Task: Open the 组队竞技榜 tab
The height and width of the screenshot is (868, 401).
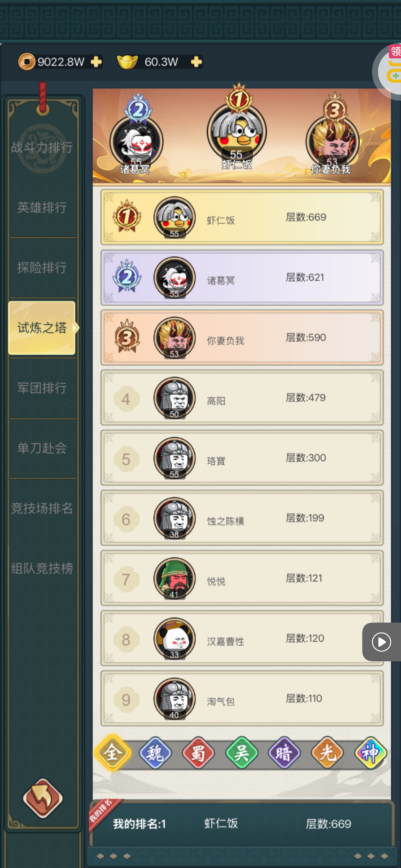Action: (x=42, y=568)
